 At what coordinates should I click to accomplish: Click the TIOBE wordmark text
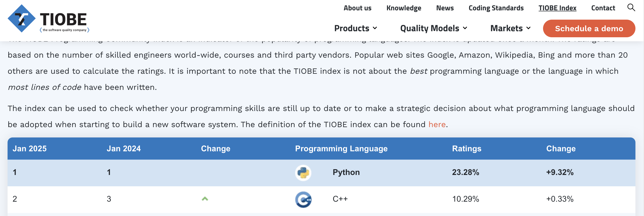(63, 19)
